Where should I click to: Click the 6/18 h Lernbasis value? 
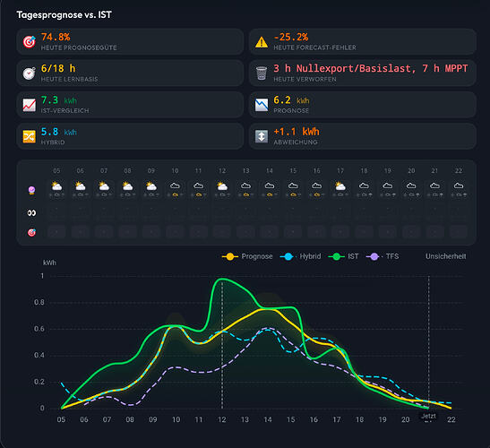click(x=58, y=68)
